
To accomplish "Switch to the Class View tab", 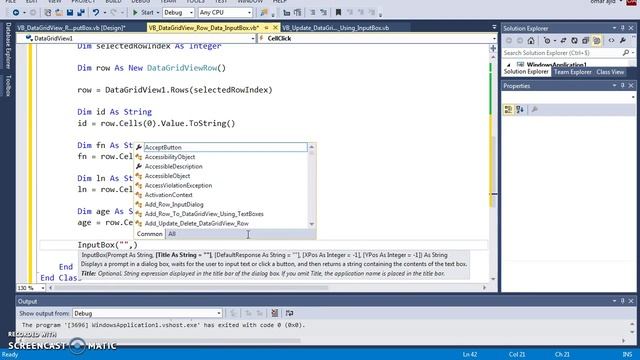I will (610, 72).
